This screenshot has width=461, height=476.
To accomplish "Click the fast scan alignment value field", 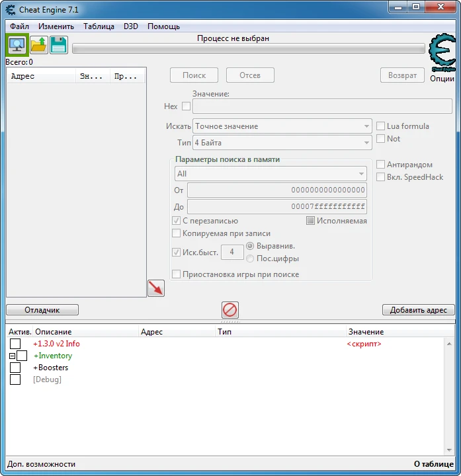I will 232,252.
